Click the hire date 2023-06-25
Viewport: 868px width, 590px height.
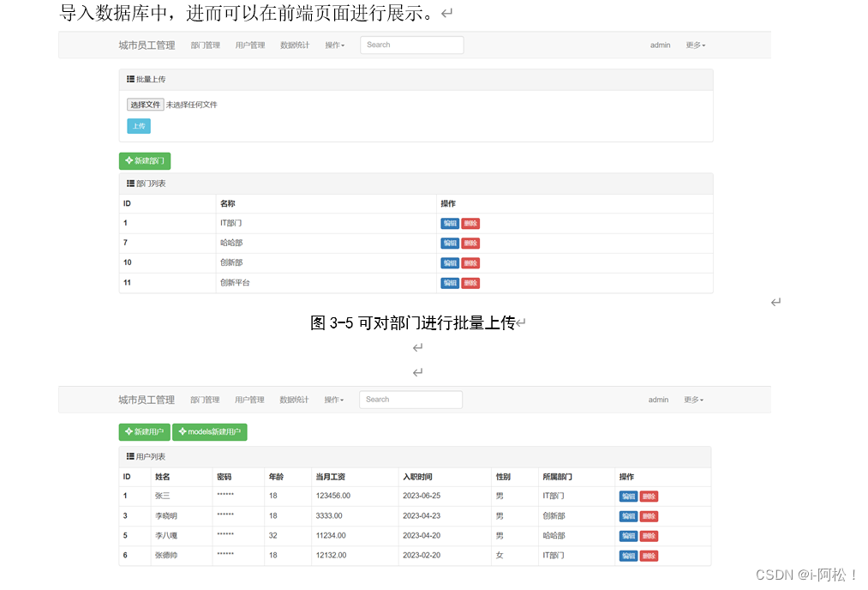tap(422, 496)
